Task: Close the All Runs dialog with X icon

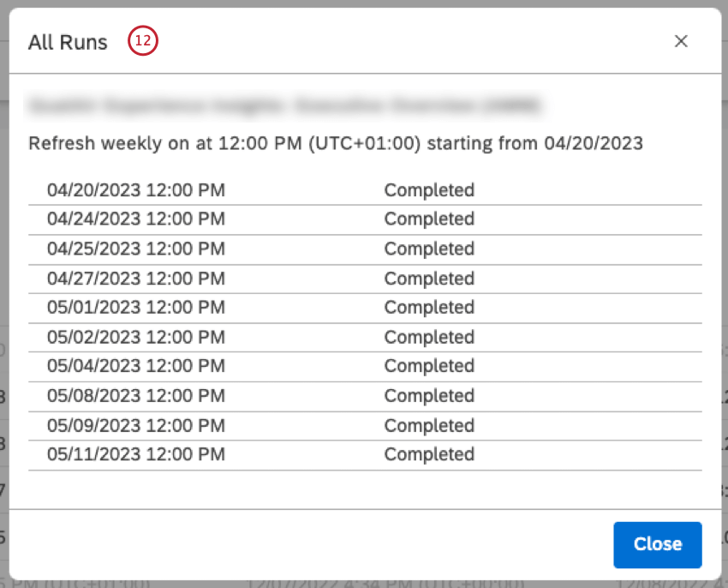Action: pos(681,41)
